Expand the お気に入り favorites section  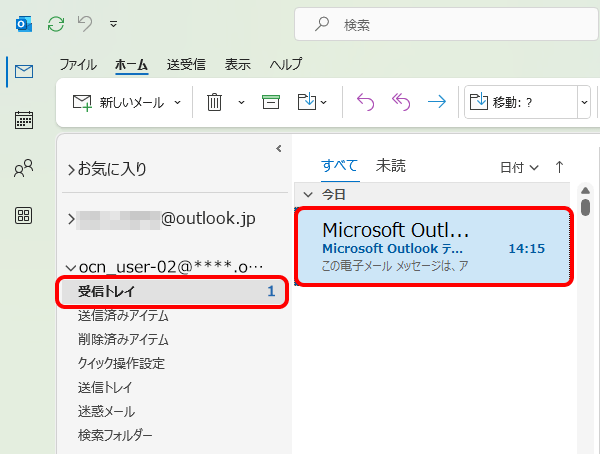tap(70, 169)
